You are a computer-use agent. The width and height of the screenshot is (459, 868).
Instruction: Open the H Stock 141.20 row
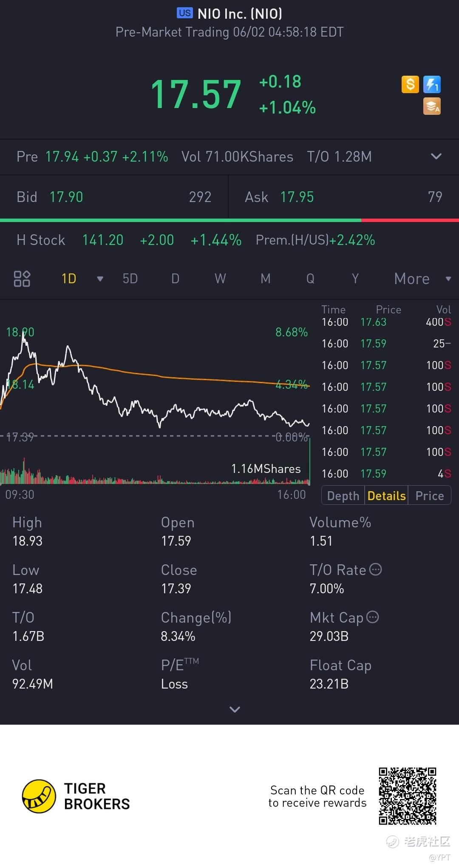tap(229, 240)
